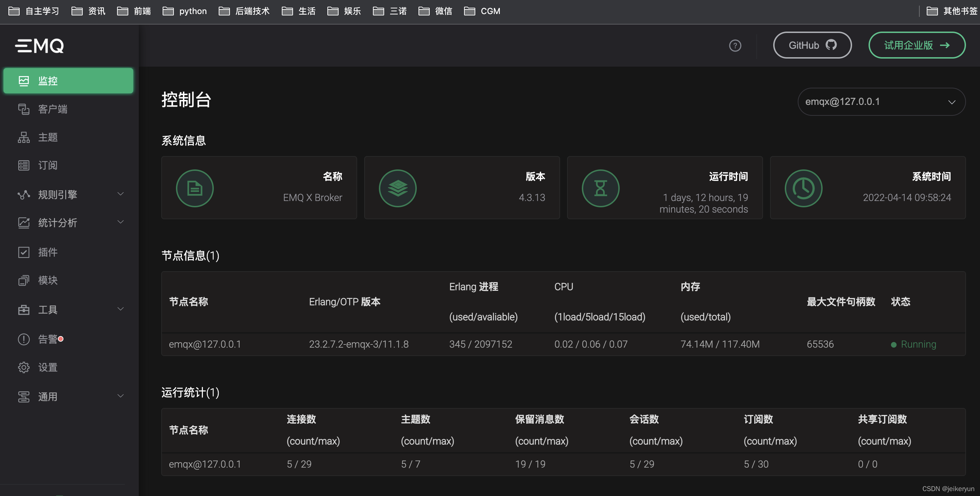This screenshot has width=980, height=496.
Task: Expand the 规则引擎 menu
Action: (68, 194)
